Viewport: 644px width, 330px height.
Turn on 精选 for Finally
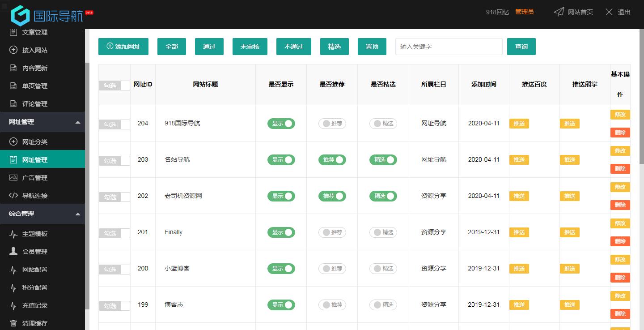pyautogui.click(x=383, y=232)
